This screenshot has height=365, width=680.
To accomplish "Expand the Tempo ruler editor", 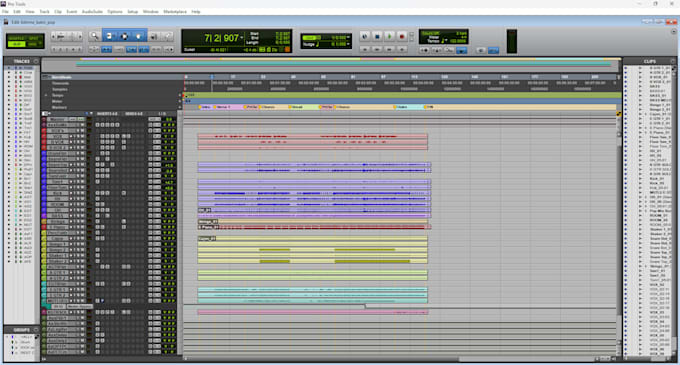I will 46,95.
